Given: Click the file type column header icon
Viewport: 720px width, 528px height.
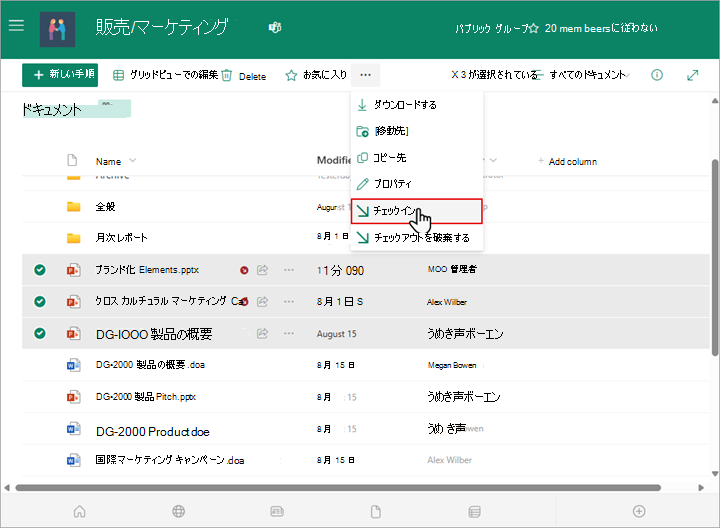Looking at the screenshot, I should click(x=72, y=160).
